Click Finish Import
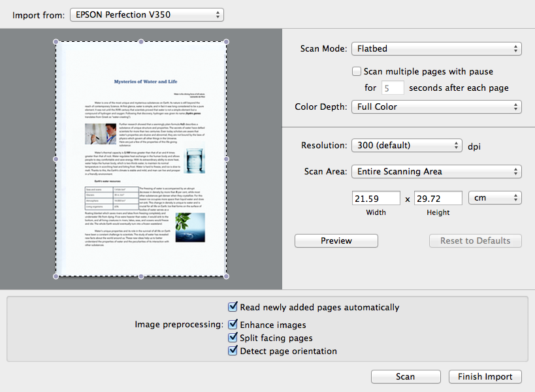The width and height of the screenshot is (535, 392). pos(485,376)
